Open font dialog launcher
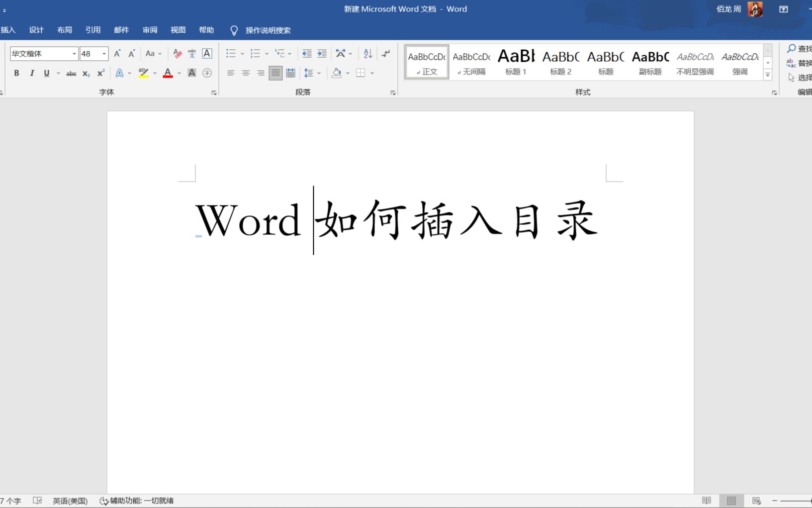The width and height of the screenshot is (812, 508). tap(214, 93)
